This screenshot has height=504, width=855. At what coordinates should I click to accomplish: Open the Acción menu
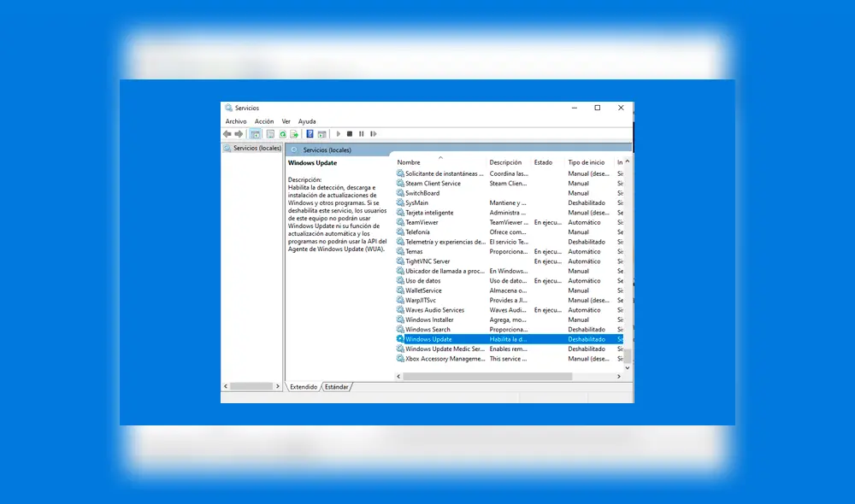[264, 121]
